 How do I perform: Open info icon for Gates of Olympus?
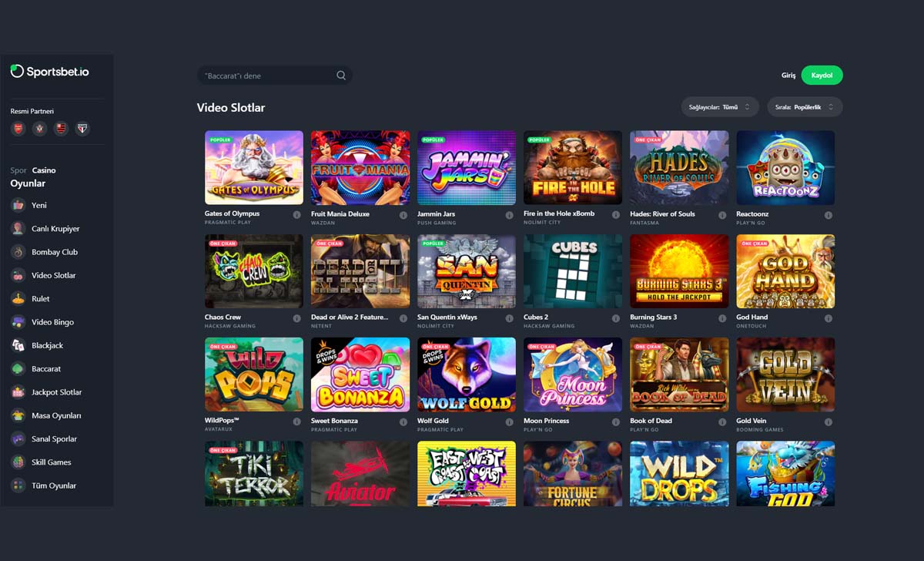pos(296,216)
